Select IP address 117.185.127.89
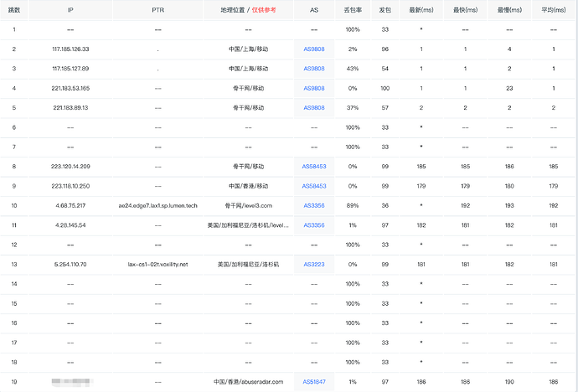578x392 pixels. pyautogui.click(x=70, y=69)
